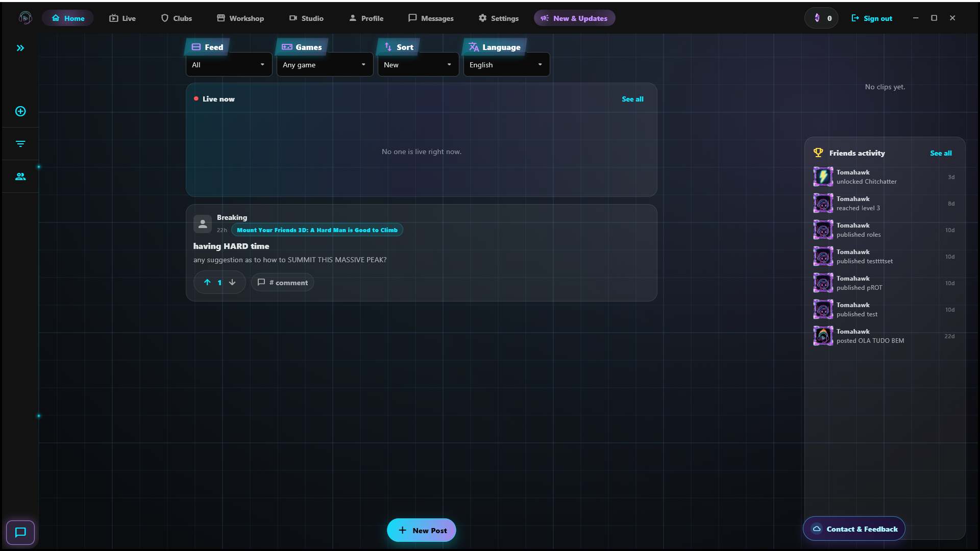Click the plus circle icon in sidebar
The height and width of the screenshot is (551, 980).
click(20, 111)
